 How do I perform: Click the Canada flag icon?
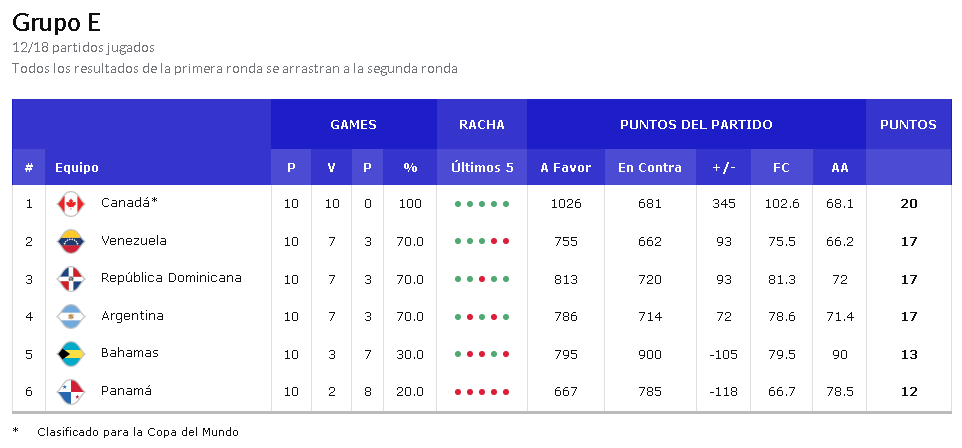[x=71, y=204]
